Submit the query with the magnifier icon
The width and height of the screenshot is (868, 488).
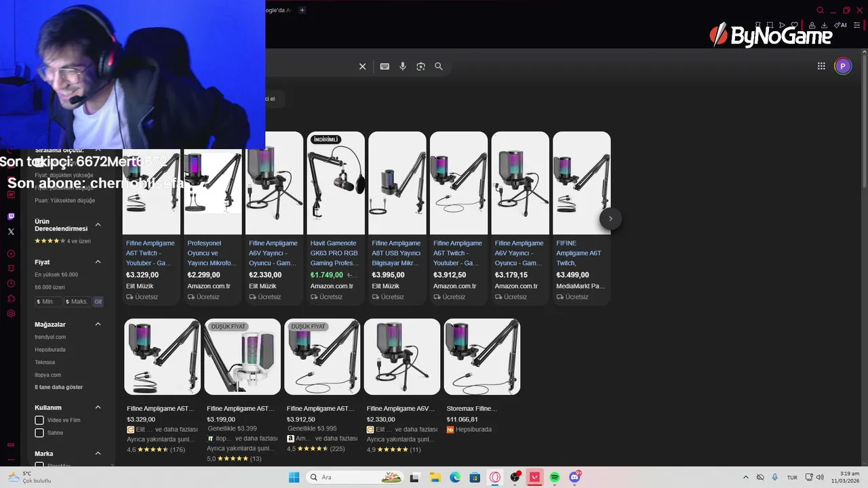(439, 66)
